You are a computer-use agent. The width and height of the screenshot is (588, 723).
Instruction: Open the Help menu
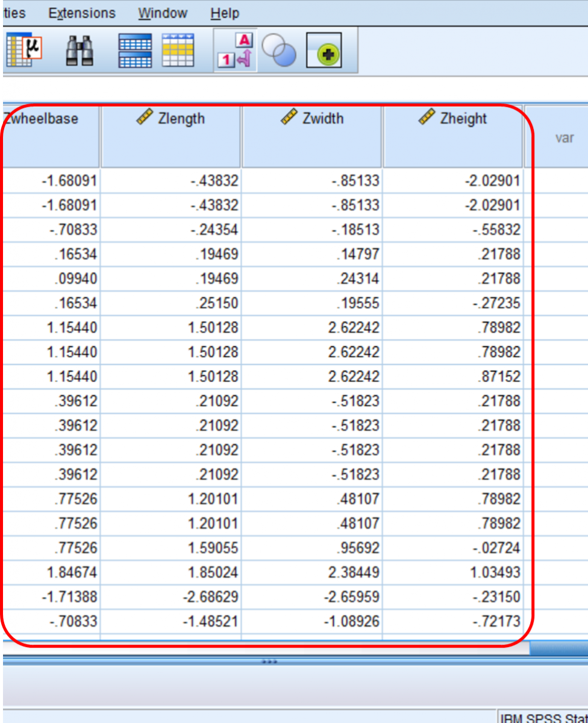225,13
